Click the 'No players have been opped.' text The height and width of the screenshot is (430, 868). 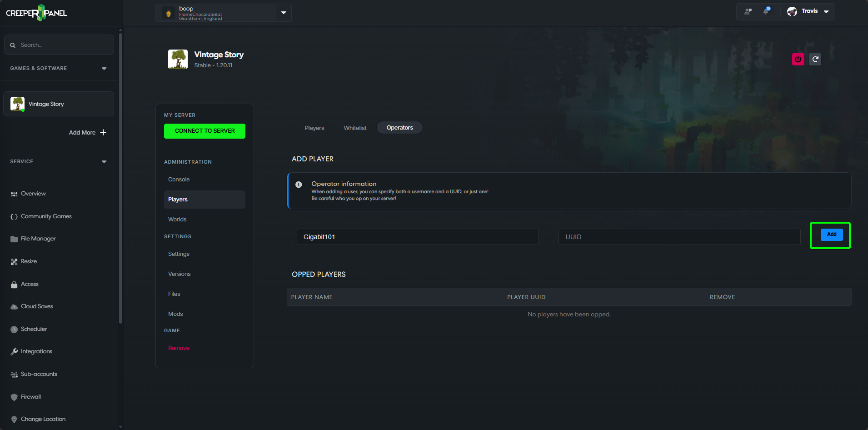[x=569, y=315]
